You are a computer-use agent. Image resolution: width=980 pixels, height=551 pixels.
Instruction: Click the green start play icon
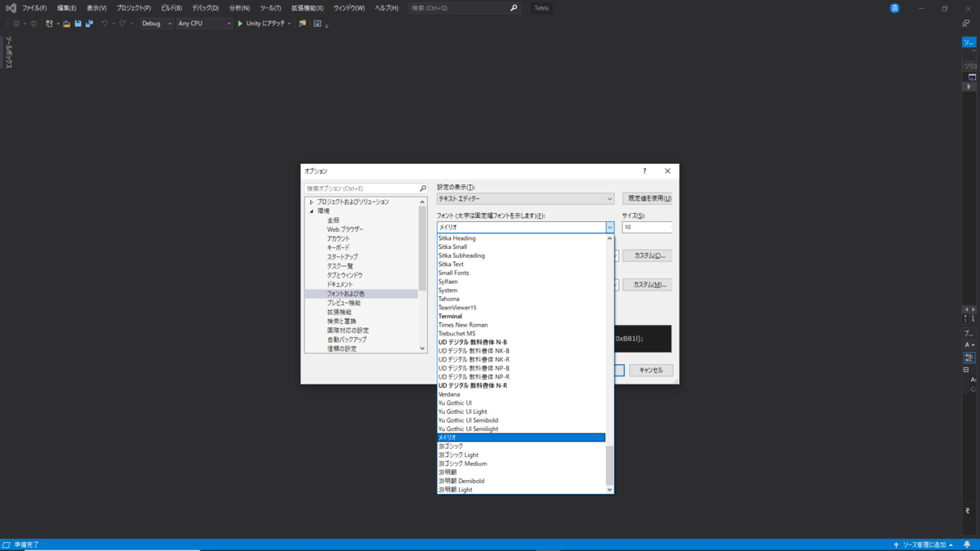point(240,24)
